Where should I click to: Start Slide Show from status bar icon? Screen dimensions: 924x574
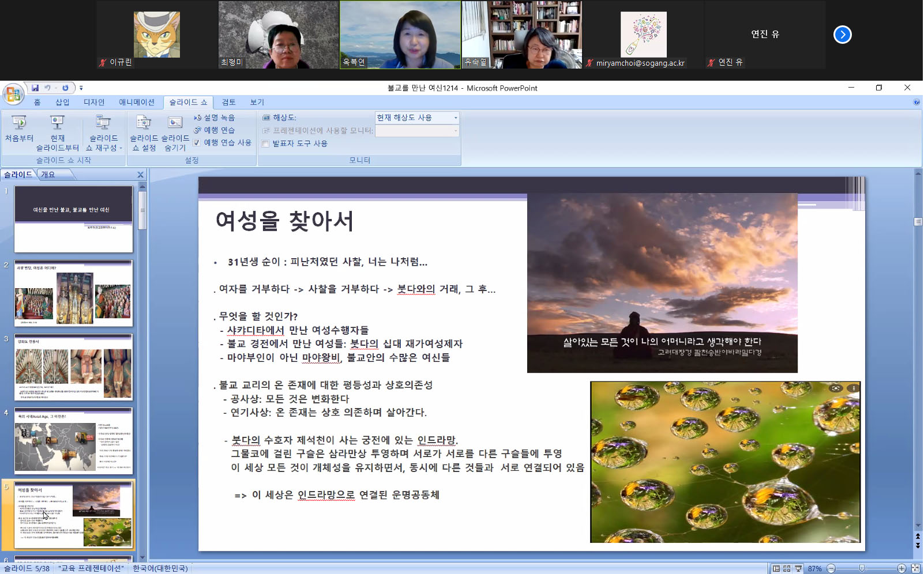pyautogui.click(x=798, y=568)
